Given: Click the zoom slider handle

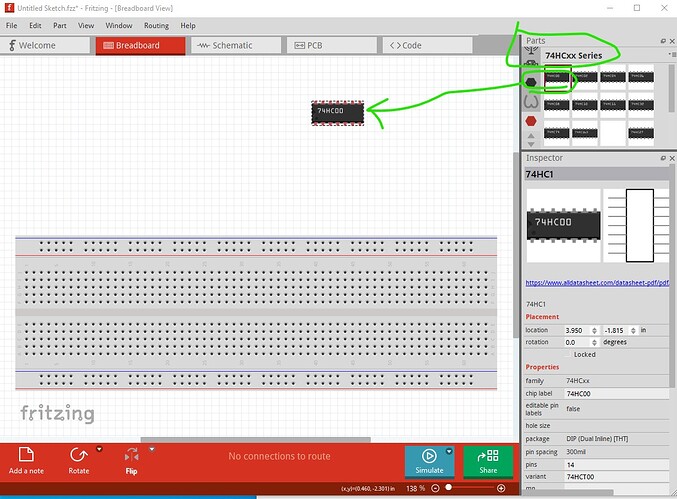Looking at the screenshot, I should point(449,487).
